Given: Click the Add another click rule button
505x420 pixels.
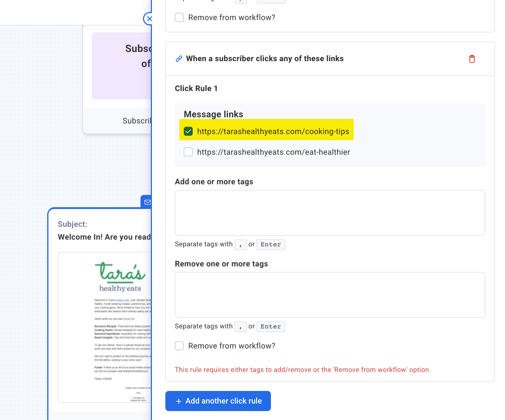Looking at the screenshot, I should click(x=218, y=401).
